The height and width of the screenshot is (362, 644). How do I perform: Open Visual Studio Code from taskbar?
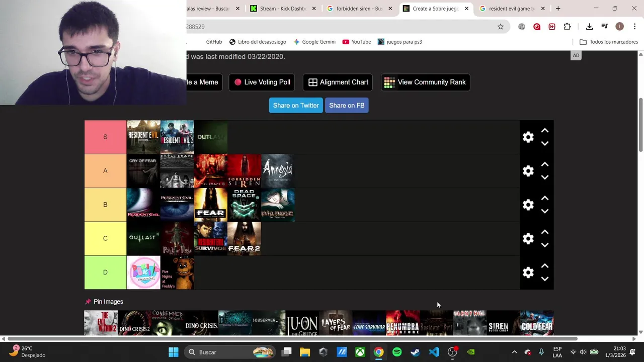click(434, 352)
